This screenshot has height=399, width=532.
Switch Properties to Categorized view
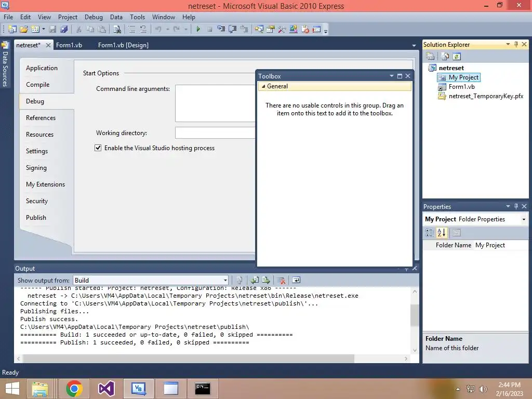tap(430, 233)
